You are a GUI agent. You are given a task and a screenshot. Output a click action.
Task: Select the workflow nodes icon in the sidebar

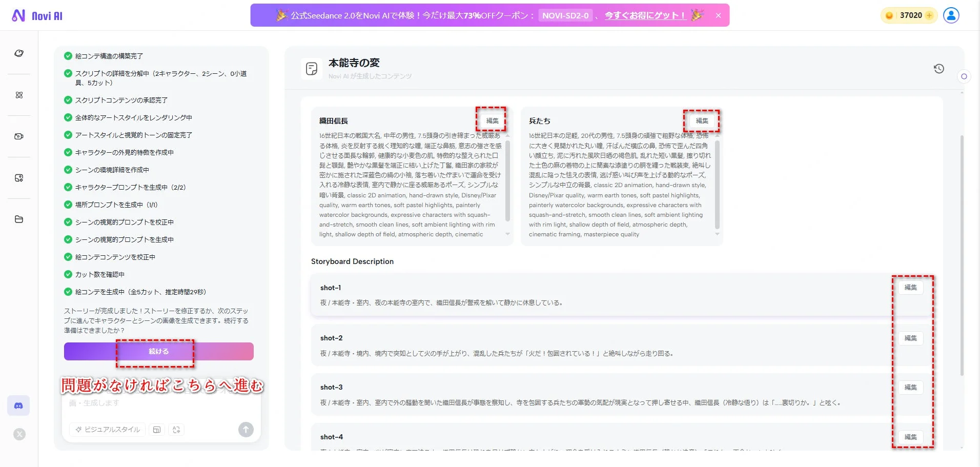tap(19, 95)
